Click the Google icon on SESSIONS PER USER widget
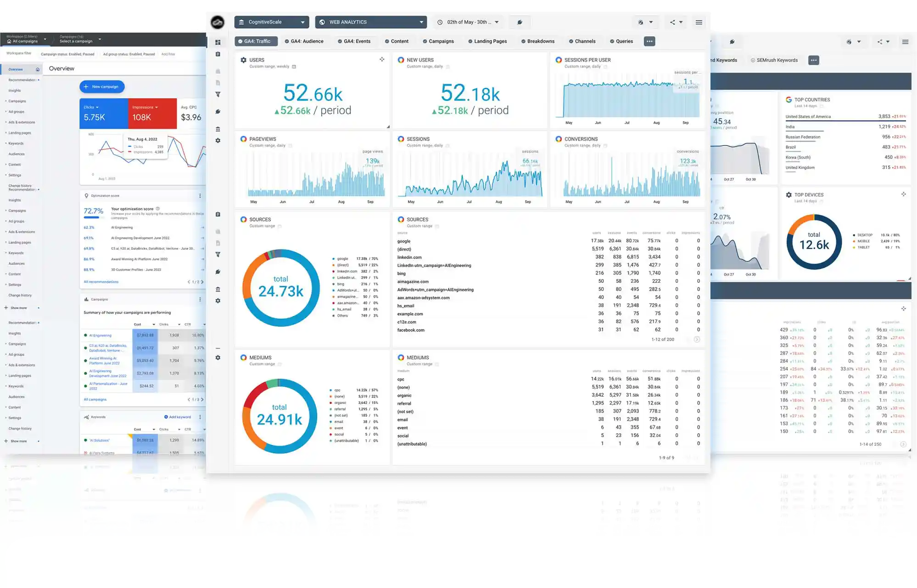This screenshot has height=588, width=917. pos(559,60)
